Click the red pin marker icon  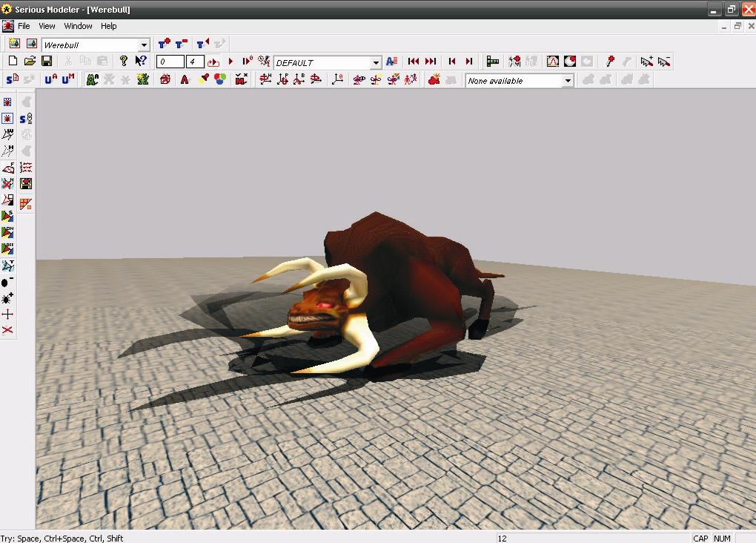[x=610, y=62]
